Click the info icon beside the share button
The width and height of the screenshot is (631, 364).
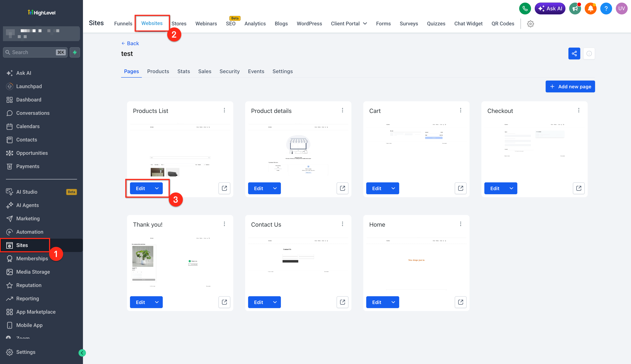589,54
